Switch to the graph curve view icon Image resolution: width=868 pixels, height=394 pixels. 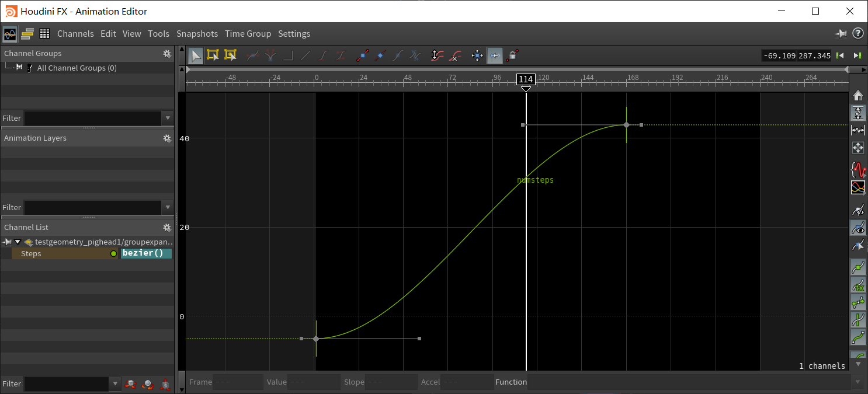coord(10,34)
